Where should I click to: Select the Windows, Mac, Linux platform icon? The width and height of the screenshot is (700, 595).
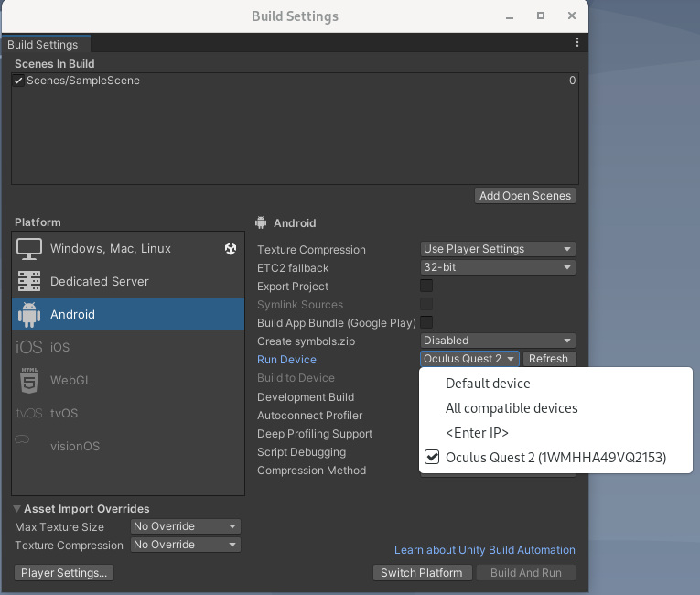29,249
